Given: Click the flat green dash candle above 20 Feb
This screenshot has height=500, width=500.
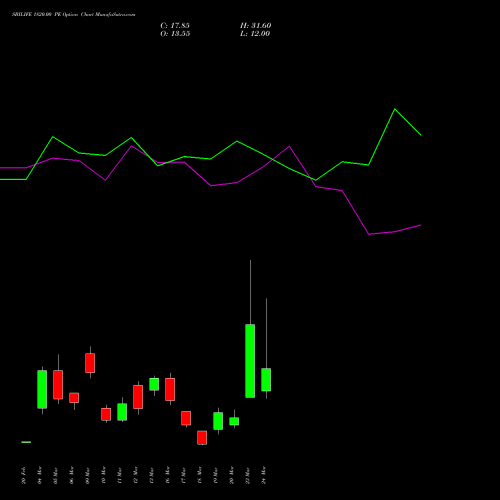Looking at the screenshot, I should point(26,442).
